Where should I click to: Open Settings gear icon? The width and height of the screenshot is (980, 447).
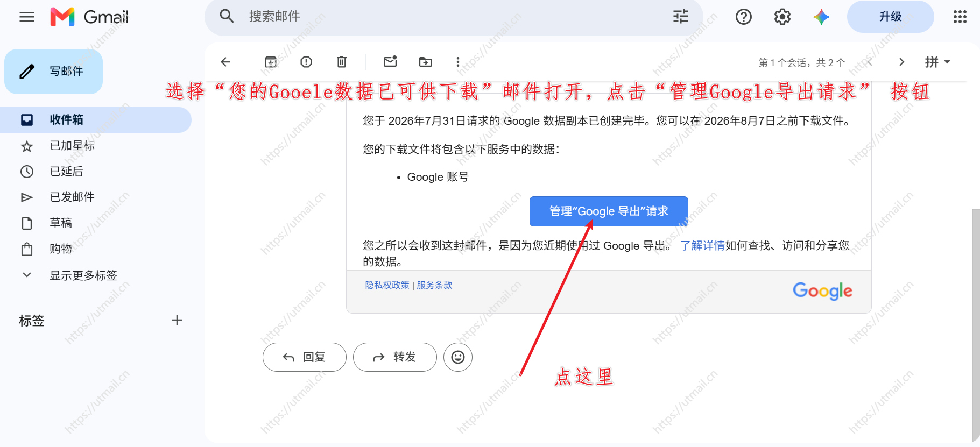(x=782, y=17)
